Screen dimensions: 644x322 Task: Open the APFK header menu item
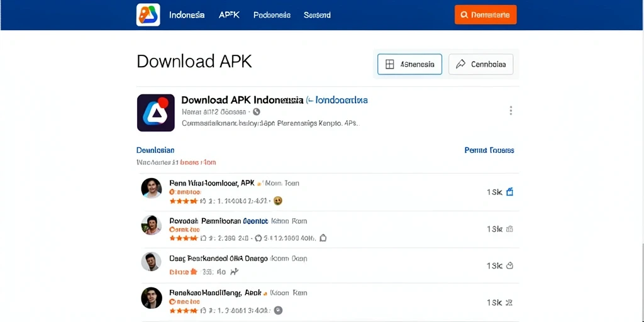click(x=229, y=15)
